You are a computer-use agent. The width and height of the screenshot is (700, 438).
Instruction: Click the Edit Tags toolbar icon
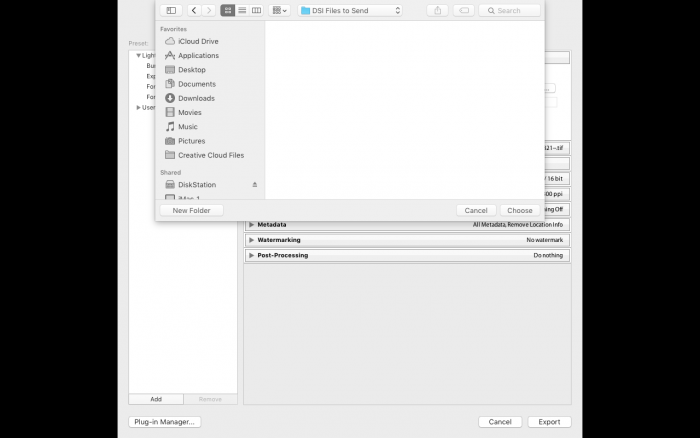[464, 10]
